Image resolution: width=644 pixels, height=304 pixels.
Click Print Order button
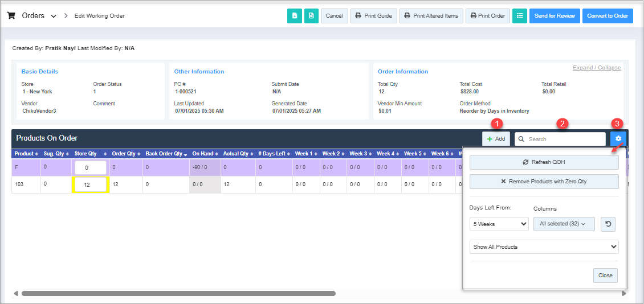click(x=487, y=16)
